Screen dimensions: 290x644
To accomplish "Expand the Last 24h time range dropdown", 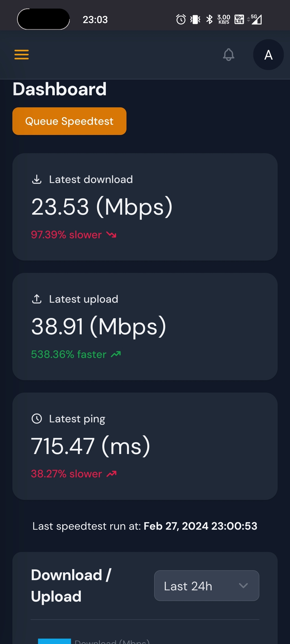I will coord(206,586).
